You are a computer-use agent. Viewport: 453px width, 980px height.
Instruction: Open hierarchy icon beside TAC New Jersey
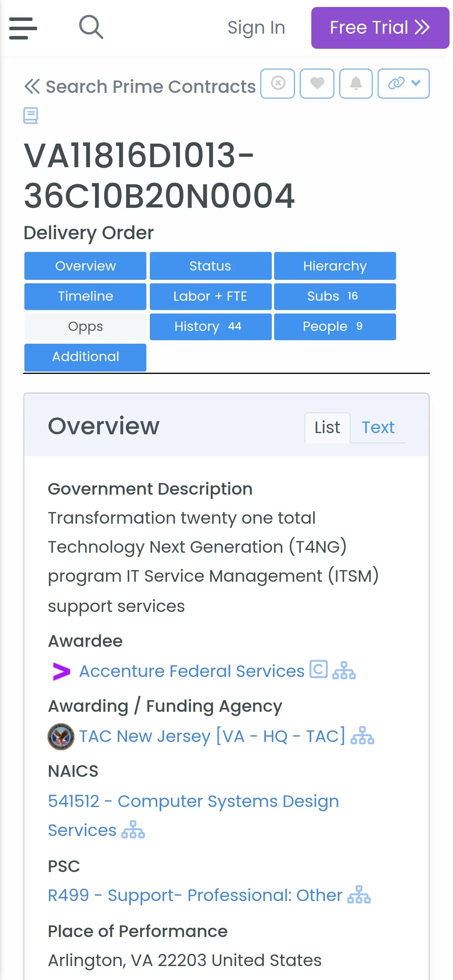(362, 736)
